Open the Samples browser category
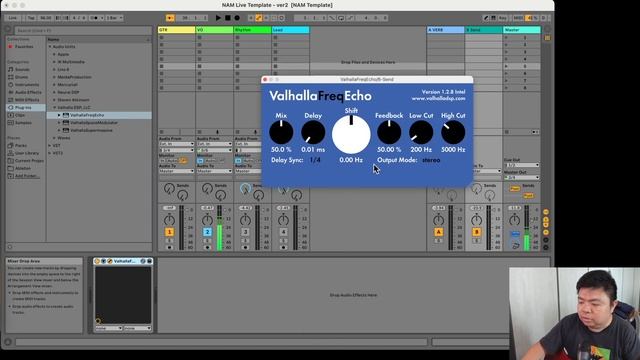This screenshot has height=360, width=640. [23, 122]
